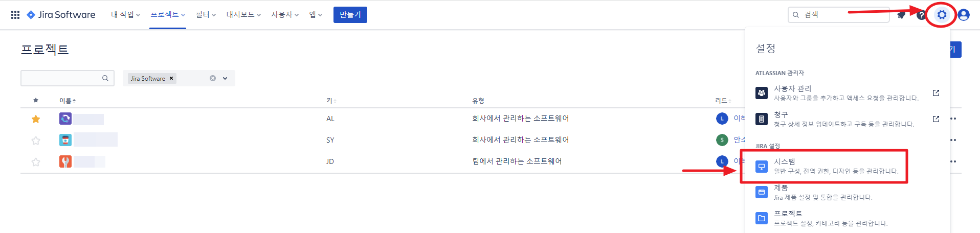Star the SY project
The height and width of the screenshot is (233, 980).
click(36, 141)
